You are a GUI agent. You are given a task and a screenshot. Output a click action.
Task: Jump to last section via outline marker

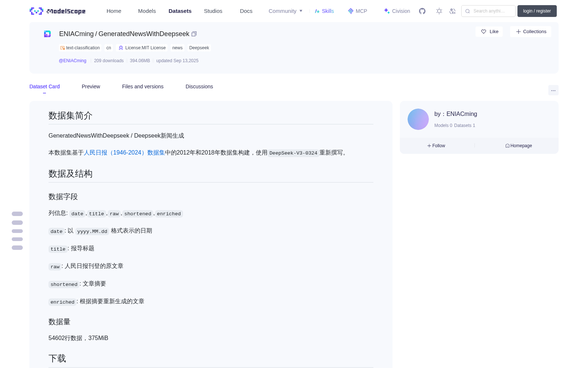17,248
